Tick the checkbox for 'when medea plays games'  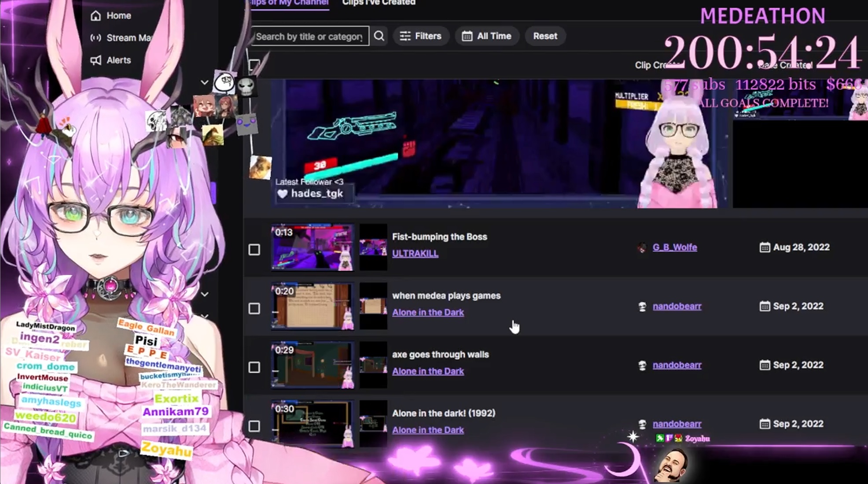pos(254,308)
